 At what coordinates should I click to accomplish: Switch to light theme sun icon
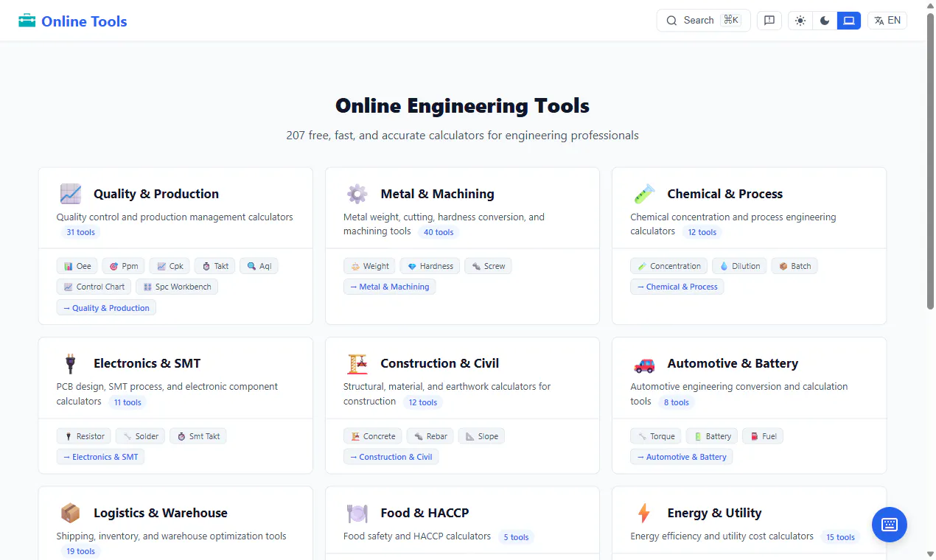click(x=800, y=21)
